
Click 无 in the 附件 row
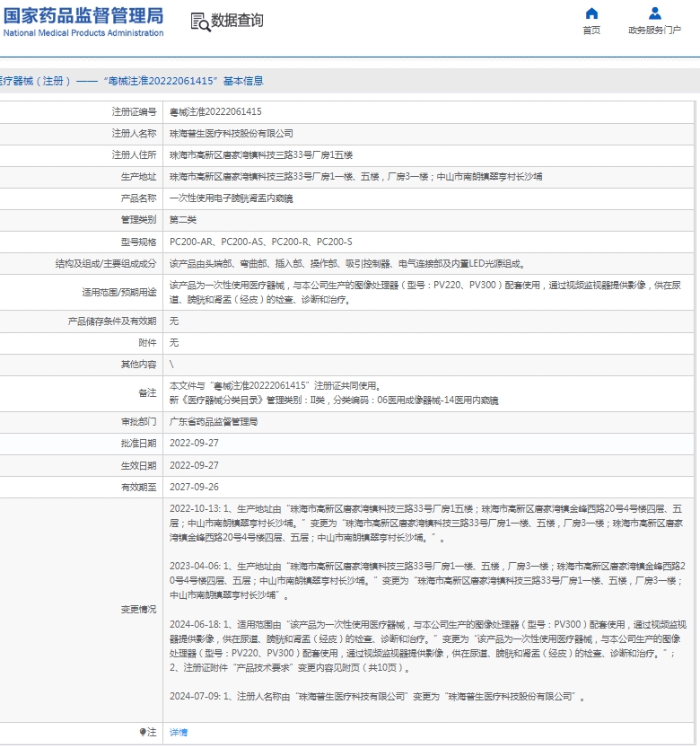tap(174, 342)
